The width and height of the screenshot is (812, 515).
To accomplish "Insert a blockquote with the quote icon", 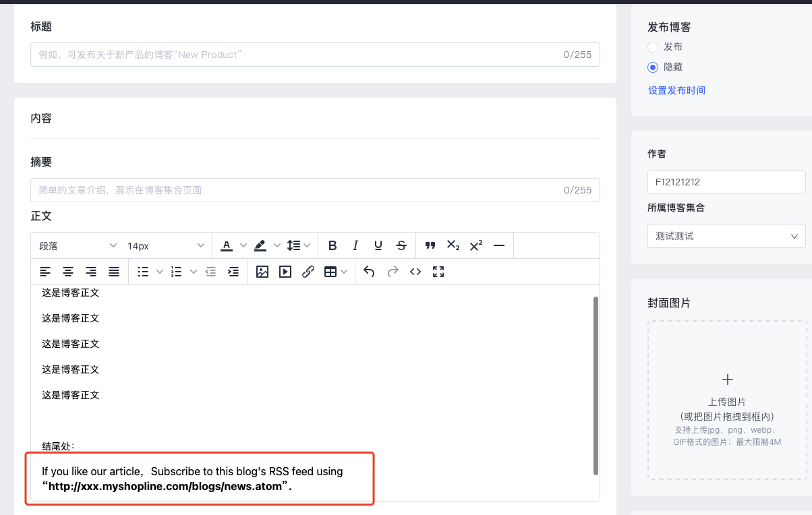I will point(430,246).
